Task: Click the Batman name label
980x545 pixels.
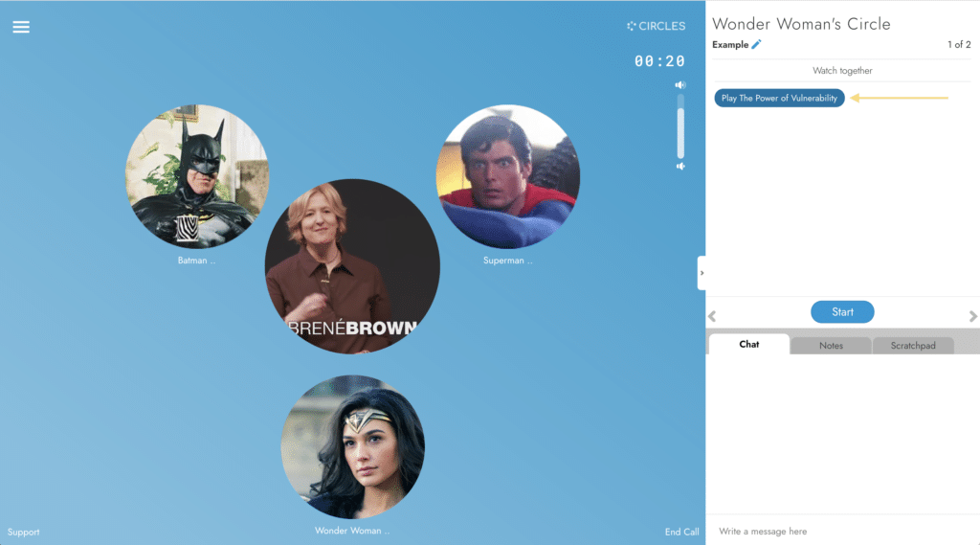Action: point(196,261)
